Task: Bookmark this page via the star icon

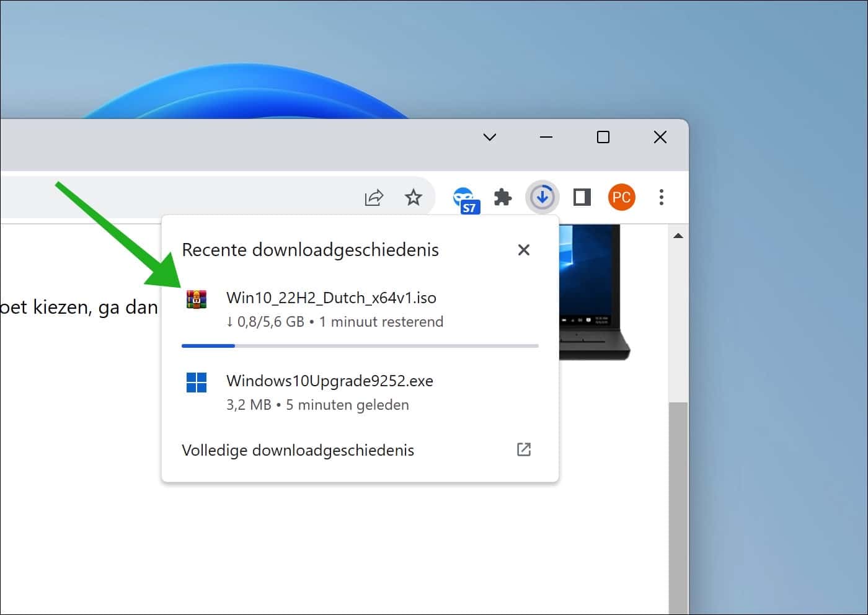Action: (x=413, y=197)
